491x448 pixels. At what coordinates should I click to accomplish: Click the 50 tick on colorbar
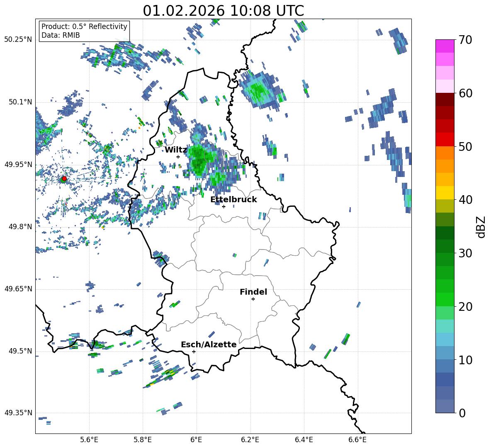click(465, 146)
